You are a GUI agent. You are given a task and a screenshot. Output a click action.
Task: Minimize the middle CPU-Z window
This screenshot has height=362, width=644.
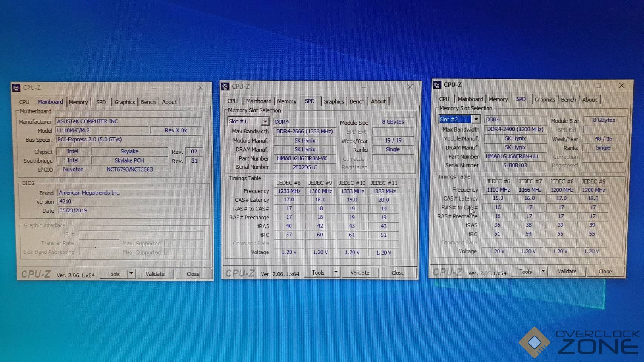pyautogui.click(x=364, y=87)
